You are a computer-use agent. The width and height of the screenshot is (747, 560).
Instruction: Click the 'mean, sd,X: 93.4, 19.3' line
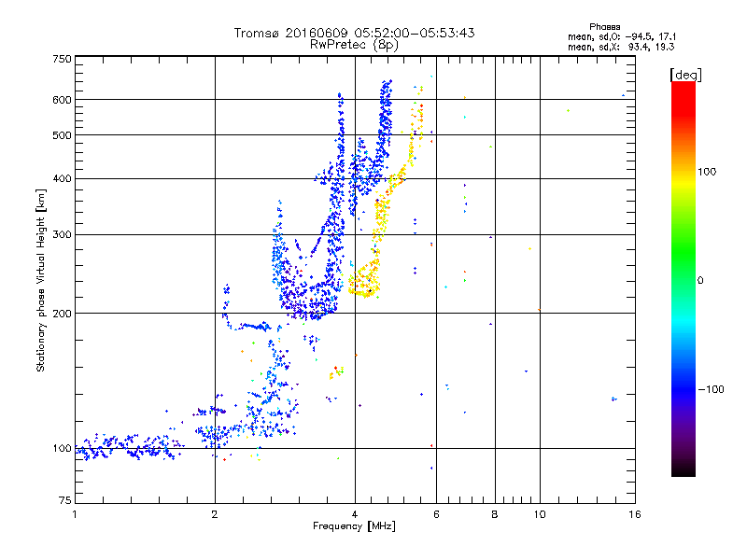(620, 47)
